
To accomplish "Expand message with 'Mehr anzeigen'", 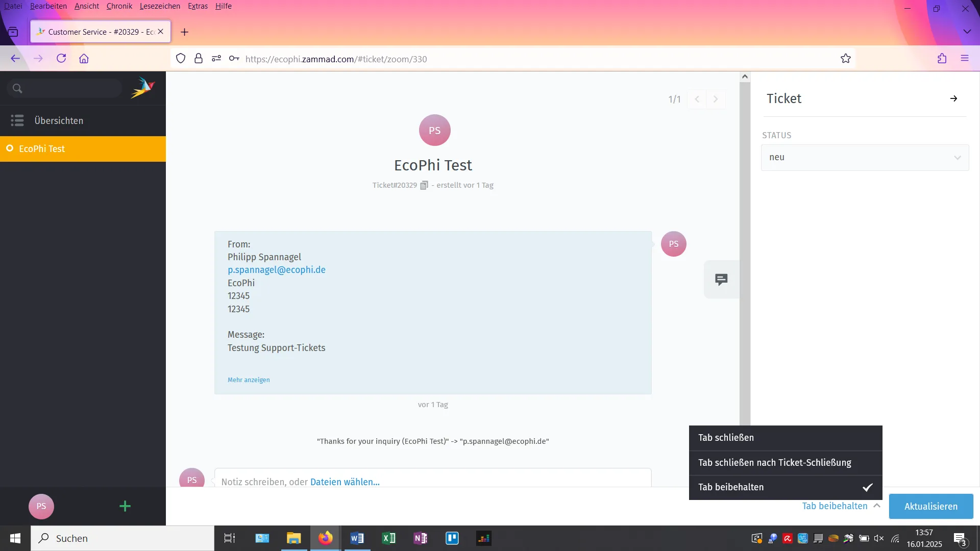I will click(249, 380).
